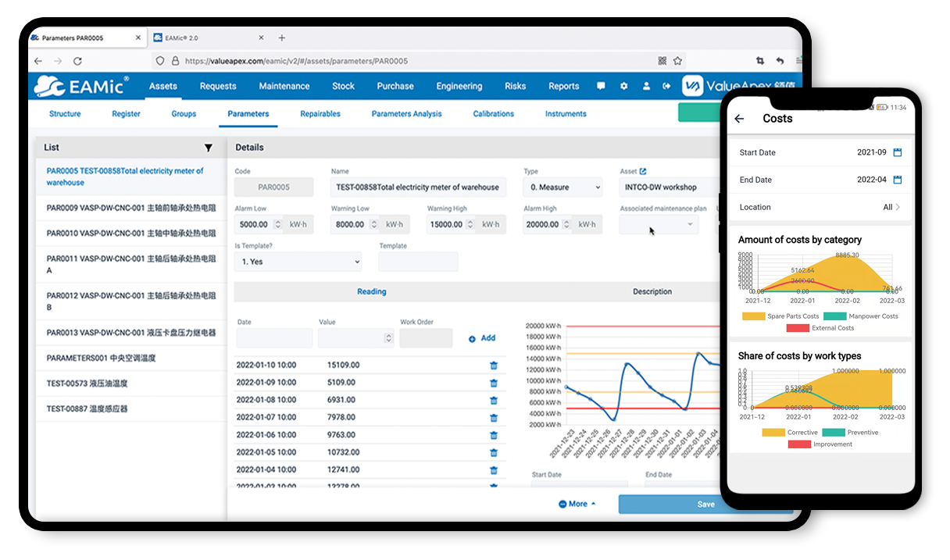The width and height of the screenshot is (950, 560).
Task: Open the chat messages icon in top navigation
Action: point(600,86)
